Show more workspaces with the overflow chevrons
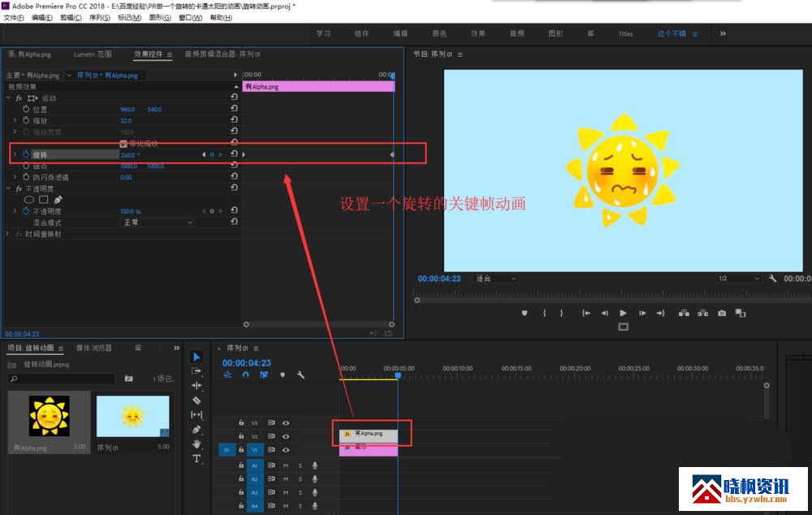Viewport: 812px width, 515px height. (x=723, y=33)
